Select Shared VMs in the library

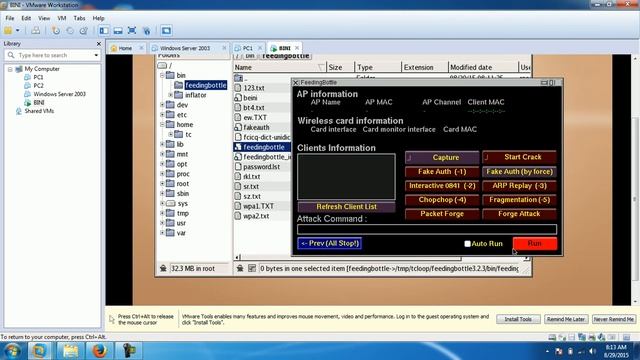[x=39, y=111]
